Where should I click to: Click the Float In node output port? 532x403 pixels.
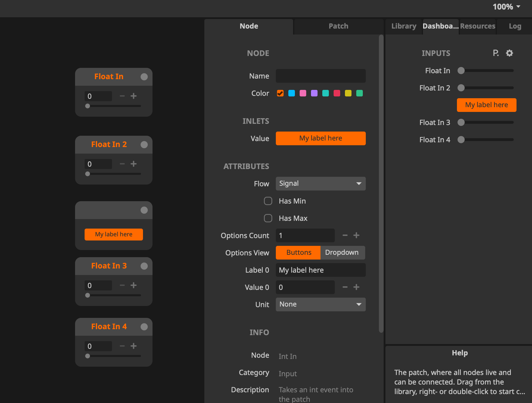[144, 77]
